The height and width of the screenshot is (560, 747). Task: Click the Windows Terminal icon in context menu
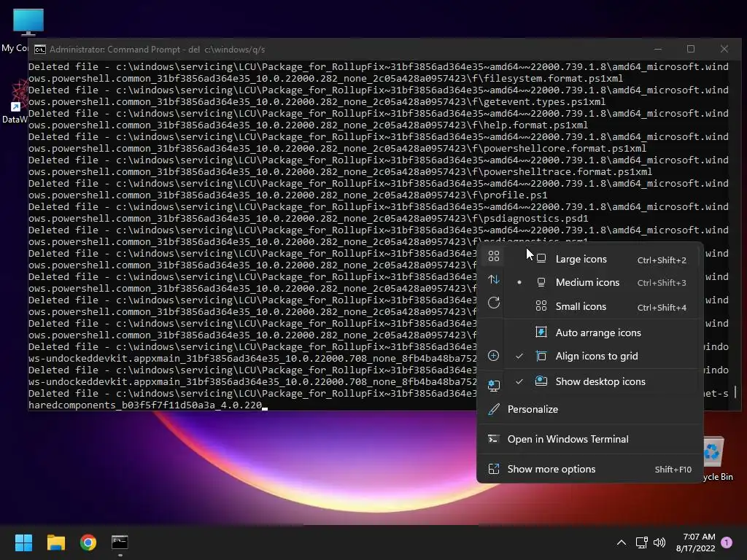(494, 439)
